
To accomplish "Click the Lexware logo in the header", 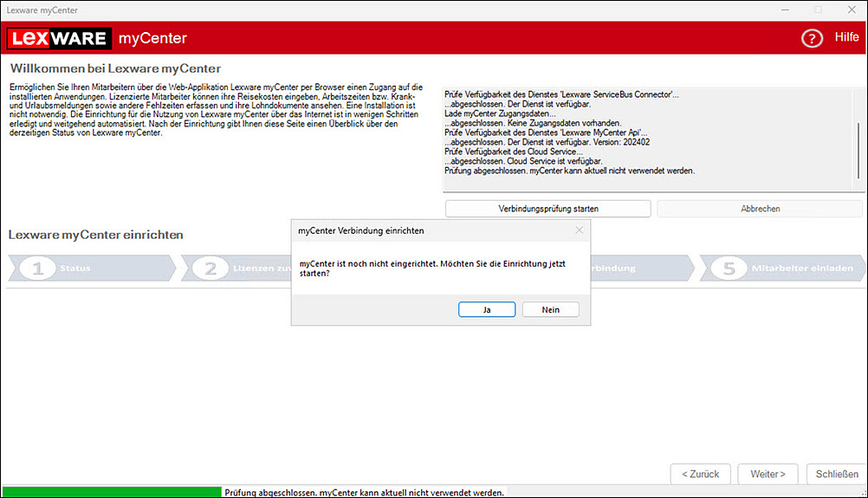I will coord(59,38).
